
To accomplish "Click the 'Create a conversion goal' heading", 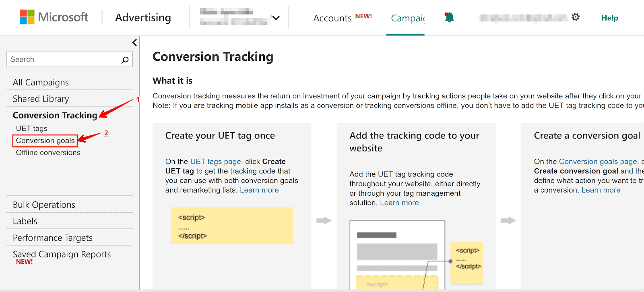I will [587, 136].
